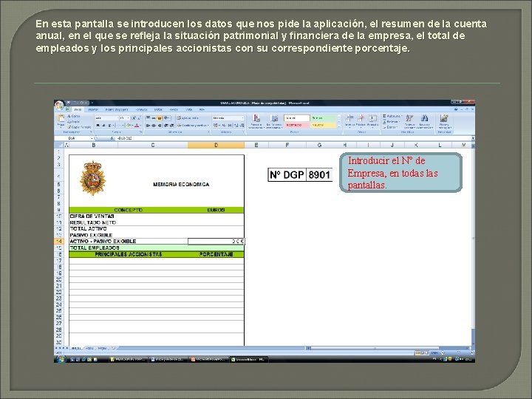Image resolution: width=532 pixels, height=399 pixels.
Task: Toggle italic (K) formatting
Action: click(104, 125)
